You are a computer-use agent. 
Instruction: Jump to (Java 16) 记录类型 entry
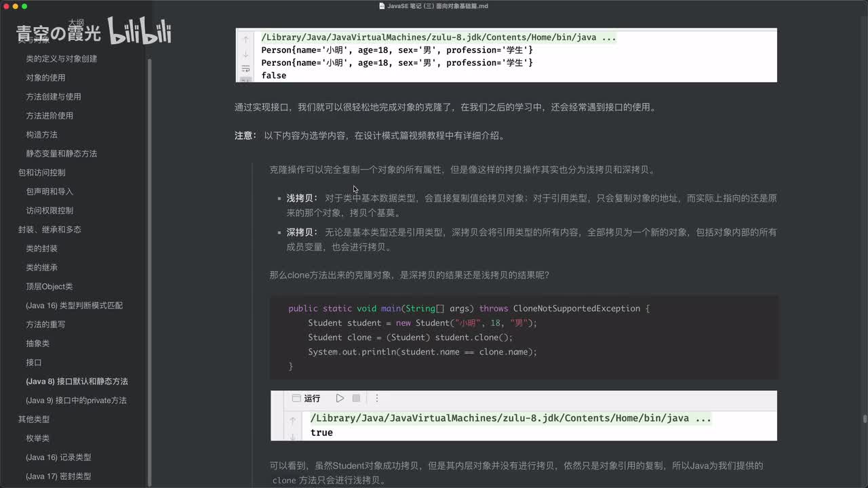point(58,457)
